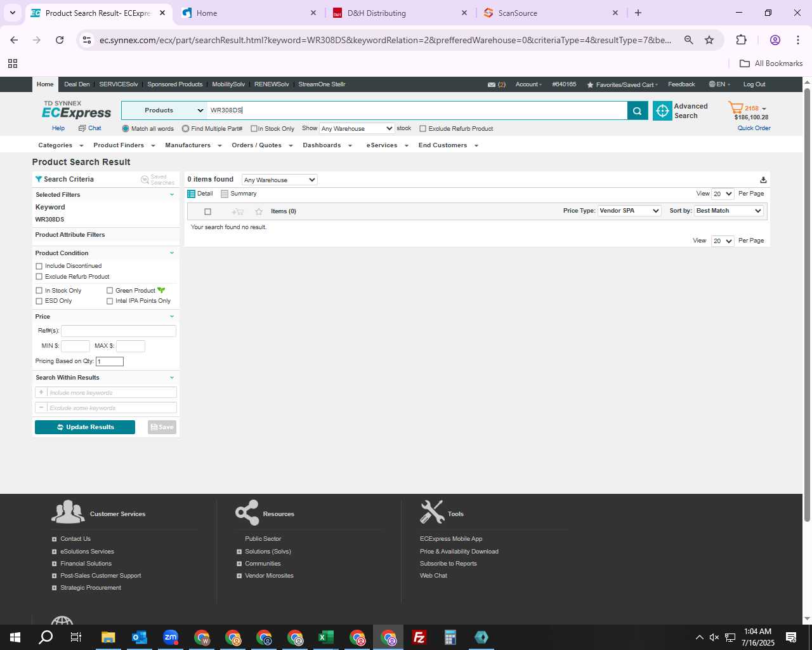812x650 pixels.
Task: Open FileZilla from the taskbar
Action: (x=419, y=637)
